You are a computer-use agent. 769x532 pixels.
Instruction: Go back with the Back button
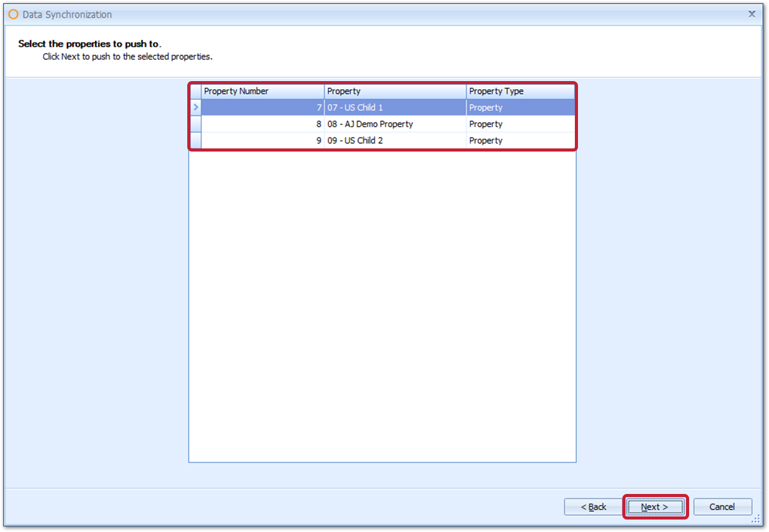tap(593, 506)
